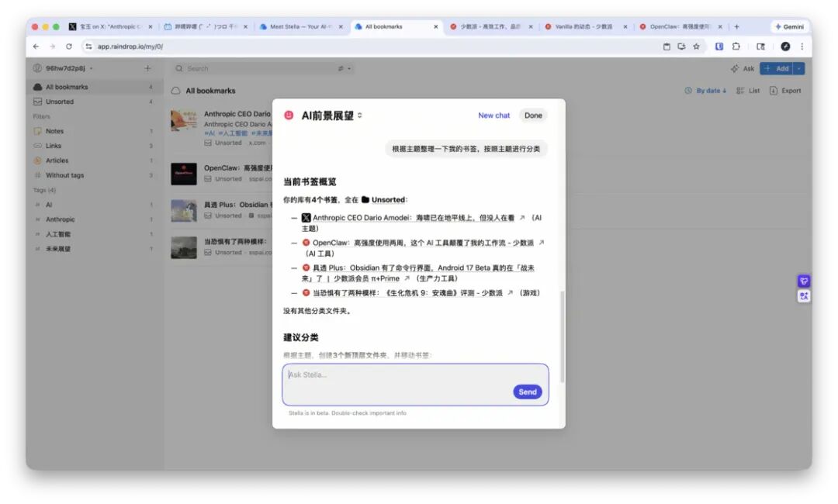Open the 当恐惧有了两种模样 link in chat
This screenshot has width=838, height=504.
(407, 293)
